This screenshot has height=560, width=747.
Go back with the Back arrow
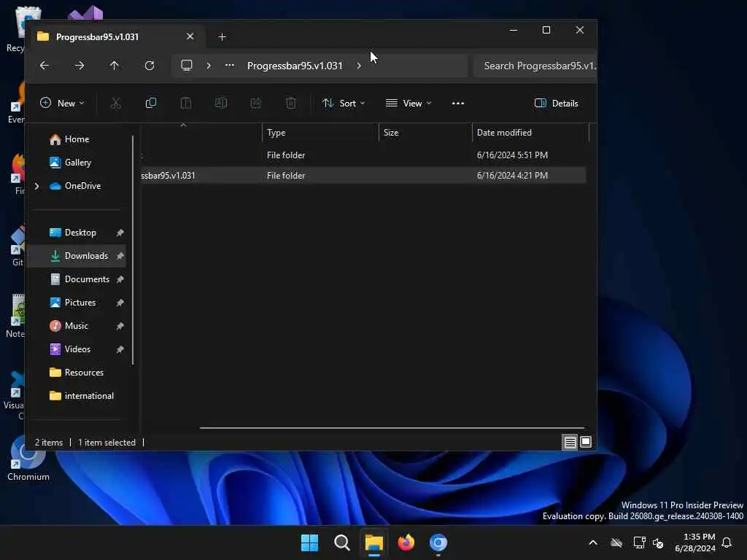(x=44, y=65)
